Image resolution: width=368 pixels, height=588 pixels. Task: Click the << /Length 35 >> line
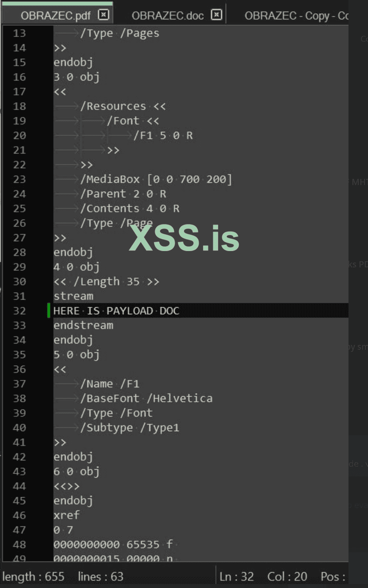(106, 282)
